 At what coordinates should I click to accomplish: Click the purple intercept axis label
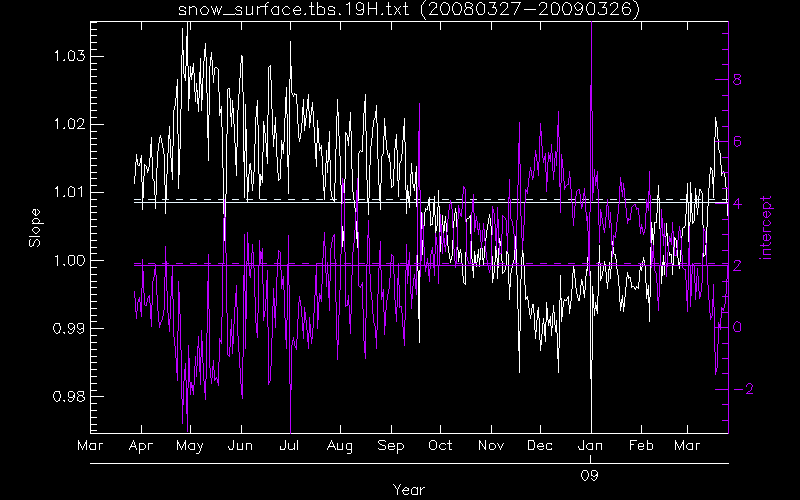tap(767, 228)
